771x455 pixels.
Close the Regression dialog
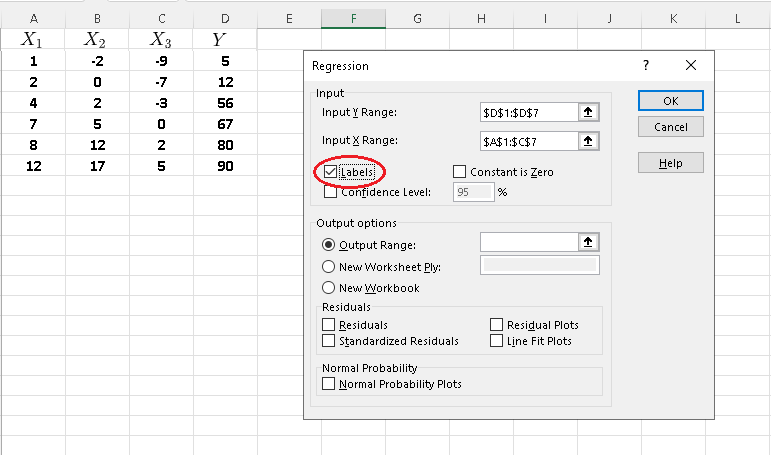[690, 66]
